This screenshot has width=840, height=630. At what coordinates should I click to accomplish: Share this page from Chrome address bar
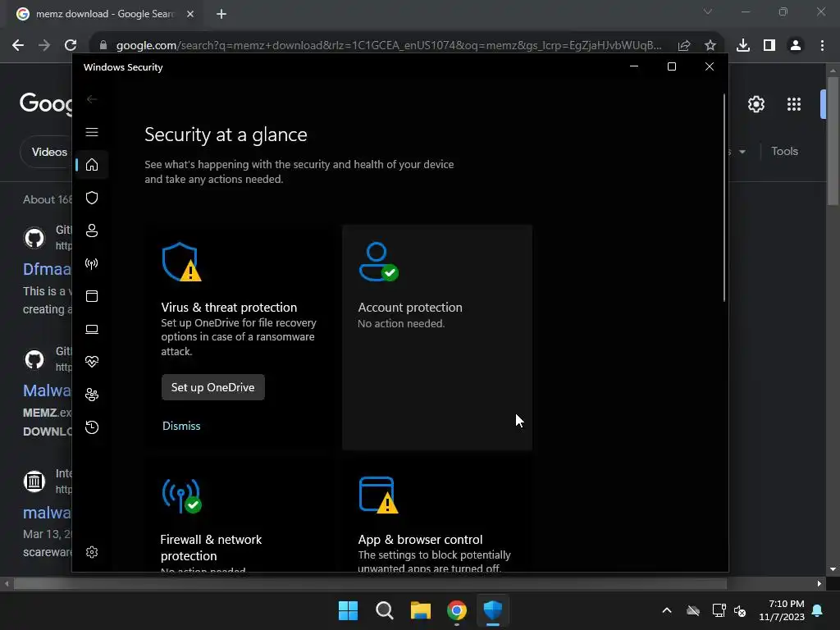coord(684,46)
